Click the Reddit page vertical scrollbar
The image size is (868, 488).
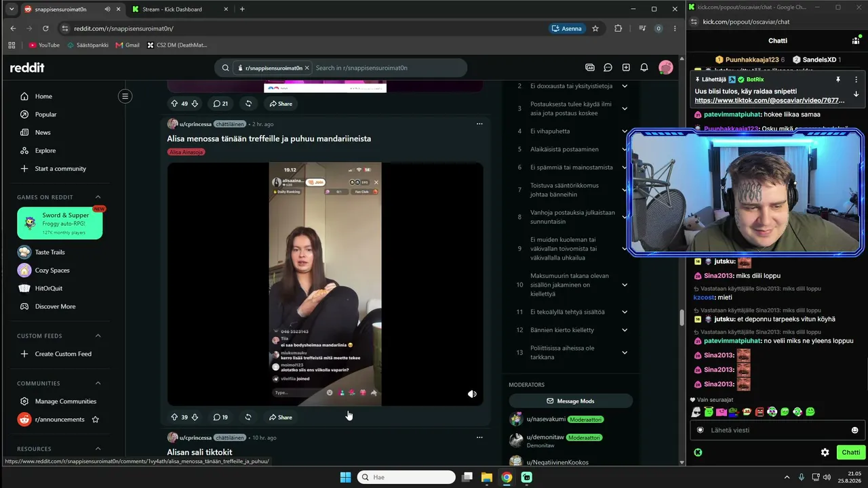pos(682,317)
